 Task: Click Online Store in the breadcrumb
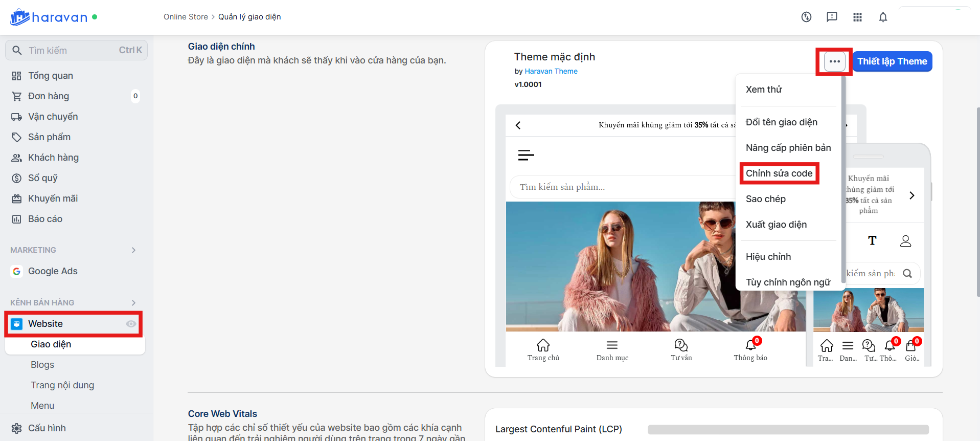(x=186, y=17)
